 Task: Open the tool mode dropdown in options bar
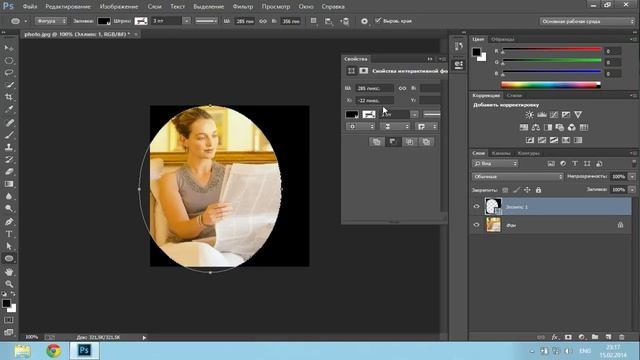[51, 21]
